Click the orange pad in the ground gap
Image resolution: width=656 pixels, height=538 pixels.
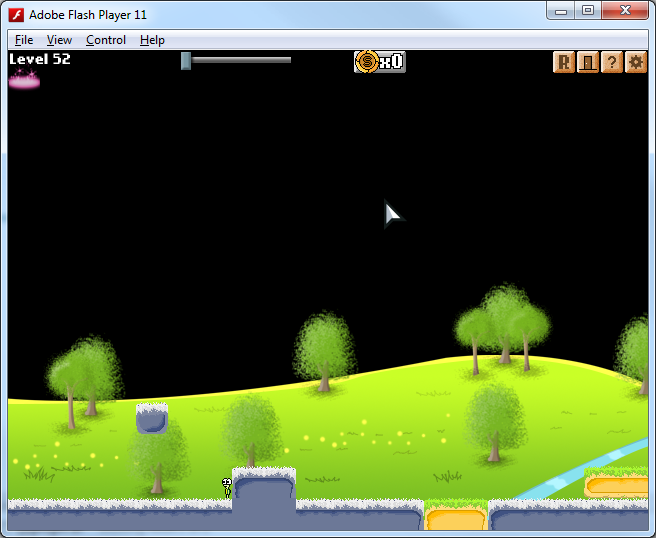point(456,518)
